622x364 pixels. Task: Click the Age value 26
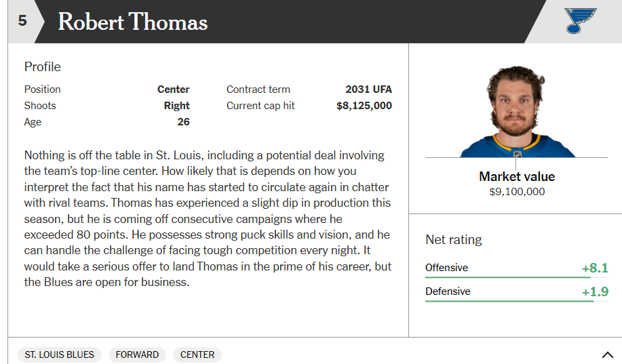coord(183,122)
